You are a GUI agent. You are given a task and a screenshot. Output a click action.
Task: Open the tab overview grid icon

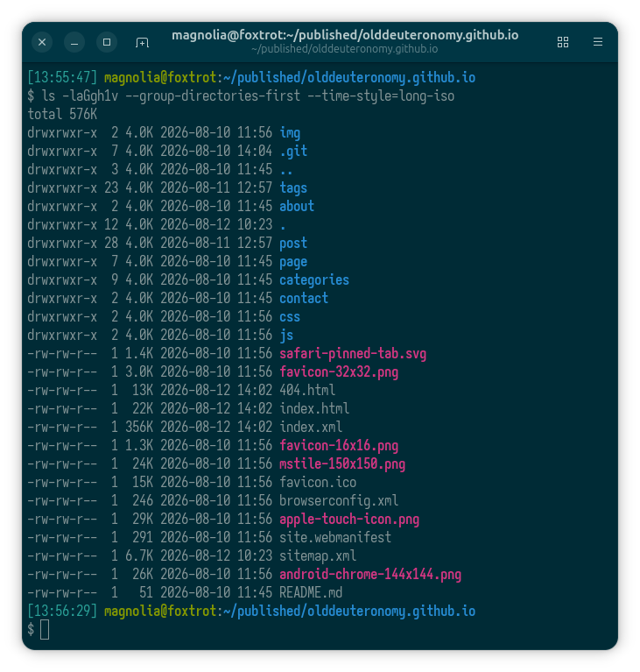[x=562, y=42]
